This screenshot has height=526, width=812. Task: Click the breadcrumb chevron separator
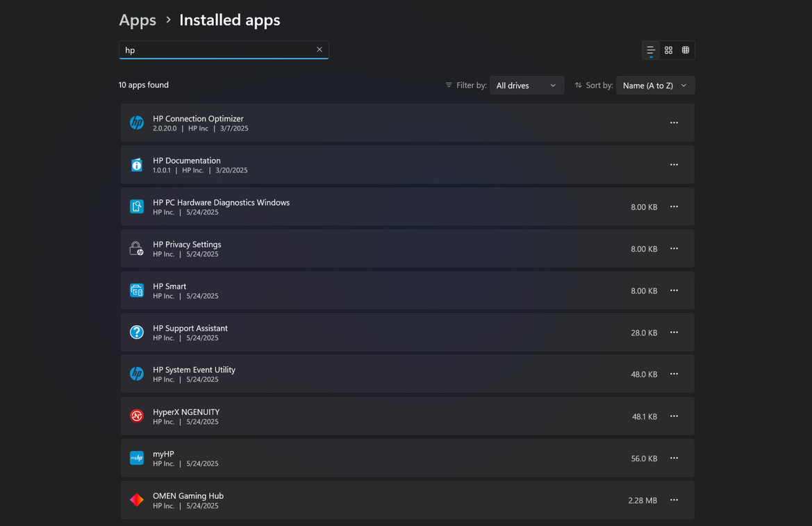(168, 19)
